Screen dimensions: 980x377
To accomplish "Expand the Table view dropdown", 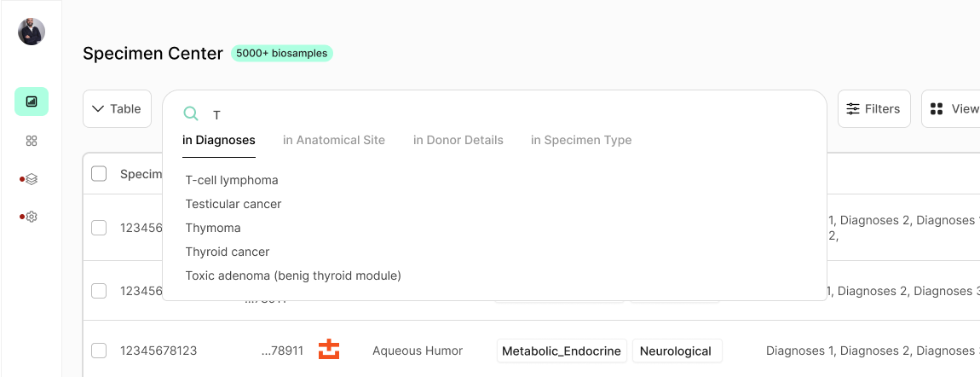I will pos(117,109).
